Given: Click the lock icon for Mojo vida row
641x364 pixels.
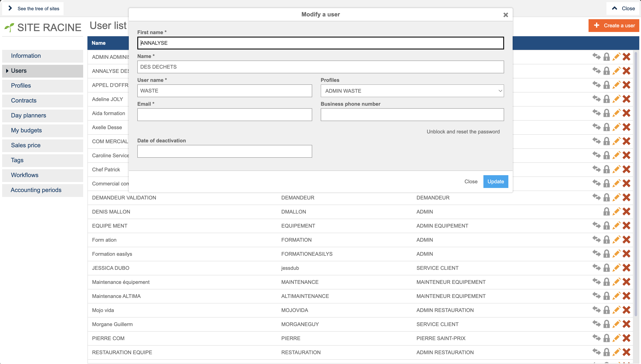Looking at the screenshot, I should click(606, 310).
